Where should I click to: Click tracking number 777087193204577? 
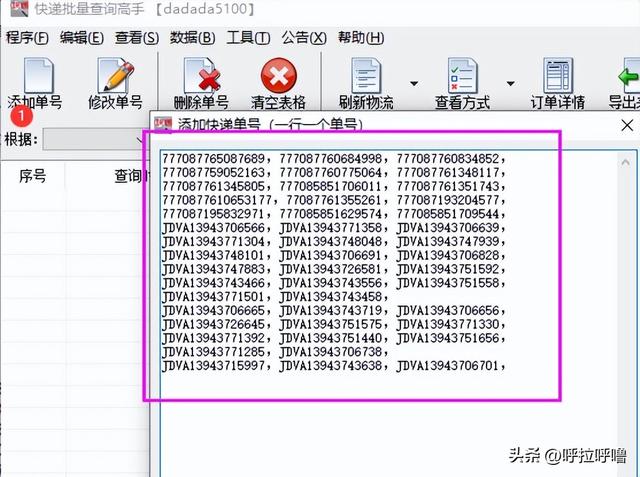coord(448,200)
